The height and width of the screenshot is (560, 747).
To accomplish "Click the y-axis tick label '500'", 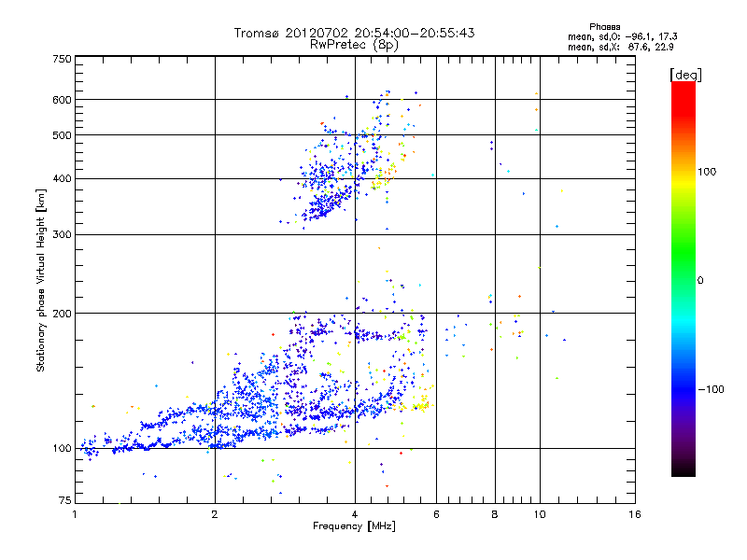I will [x=62, y=135].
